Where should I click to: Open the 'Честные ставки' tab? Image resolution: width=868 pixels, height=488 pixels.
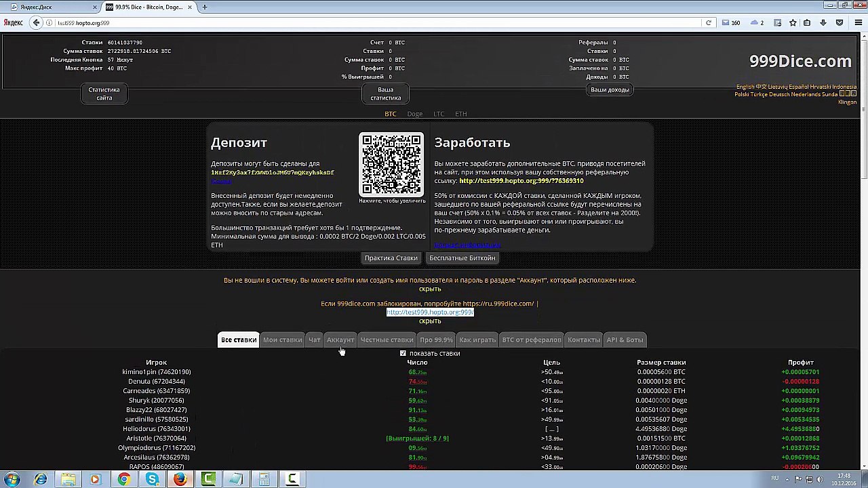[x=387, y=340]
